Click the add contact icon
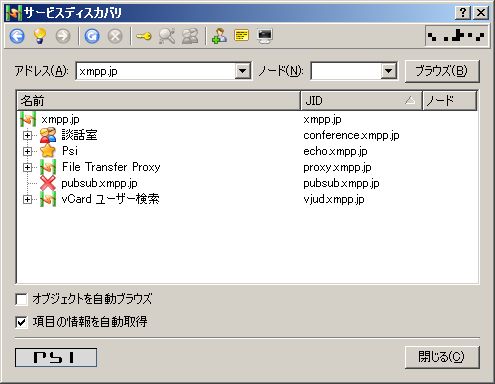This screenshot has width=495, height=384. [x=219, y=36]
